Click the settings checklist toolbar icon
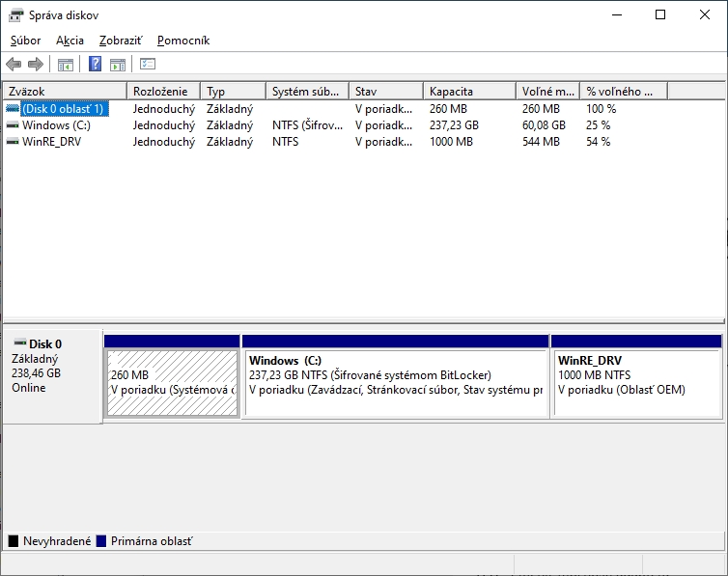This screenshot has width=728, height=576. [x=148, y=65]
